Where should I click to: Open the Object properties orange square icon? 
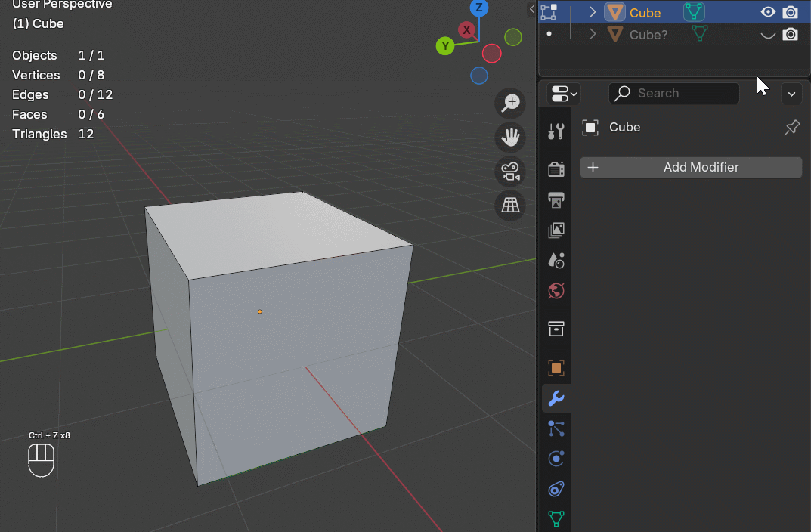(x=556, y=368)
